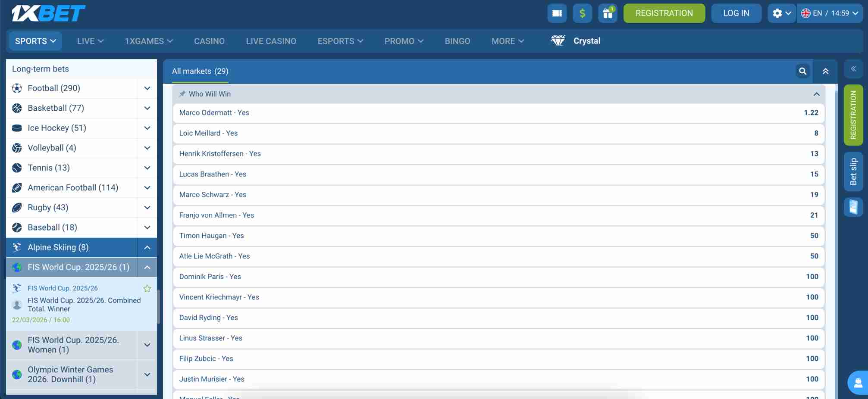Select Franjo von Allmen - Yes odds 21
This screenshot has height=399, width=868.
[499, 215]
